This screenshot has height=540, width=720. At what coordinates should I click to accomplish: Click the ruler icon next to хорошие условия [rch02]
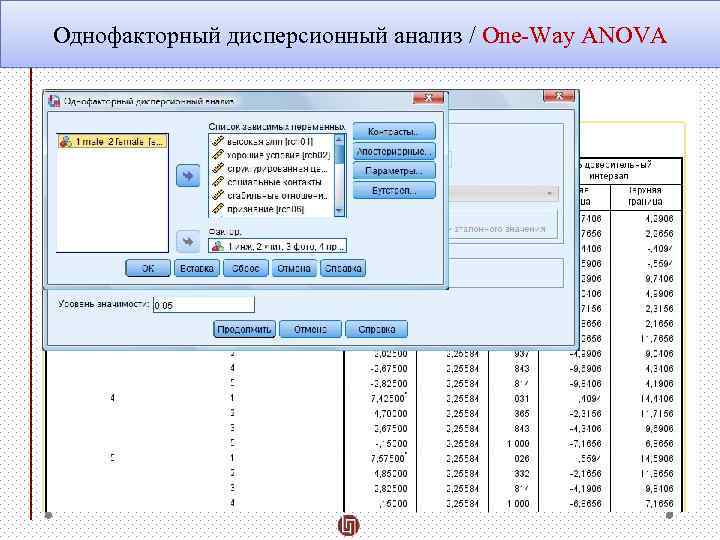[x=218, y=155]
